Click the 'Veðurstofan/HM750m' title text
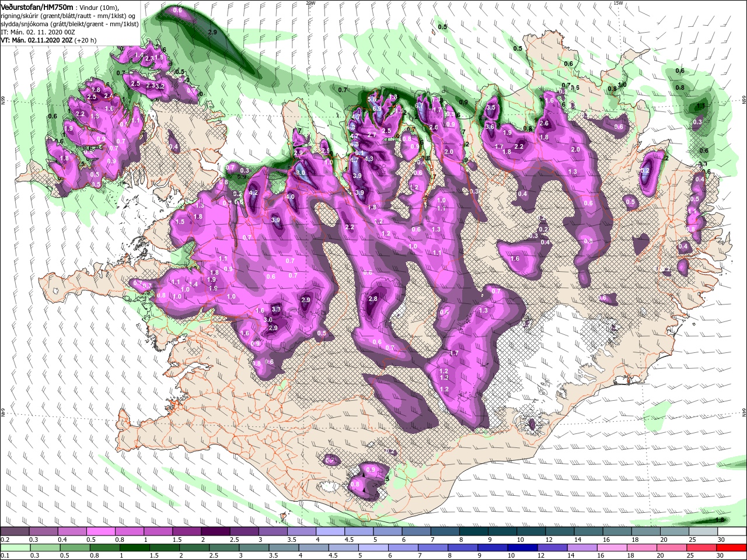This screenshot has width=747, height=560. pyautogui.click(x=37, y=6)
